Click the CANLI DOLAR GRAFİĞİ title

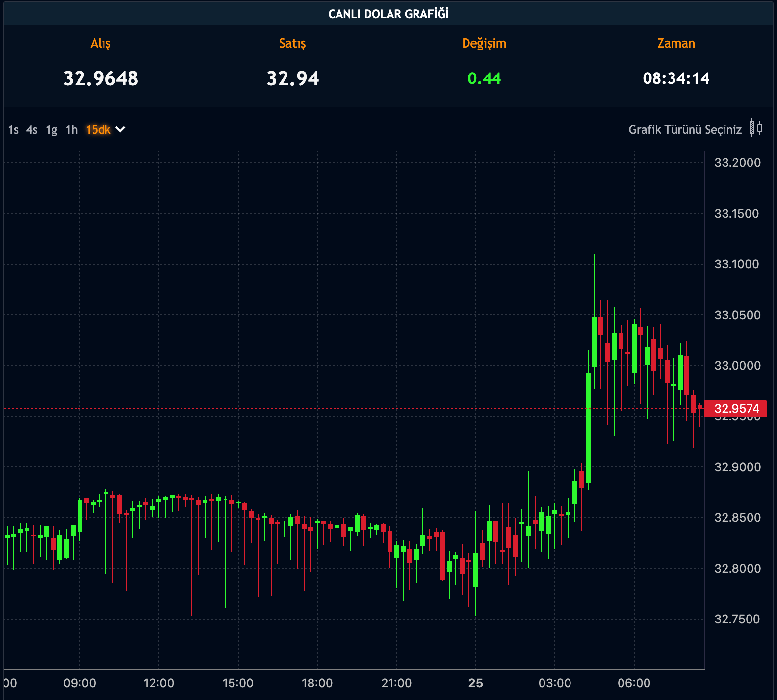[x=388, y=14]
